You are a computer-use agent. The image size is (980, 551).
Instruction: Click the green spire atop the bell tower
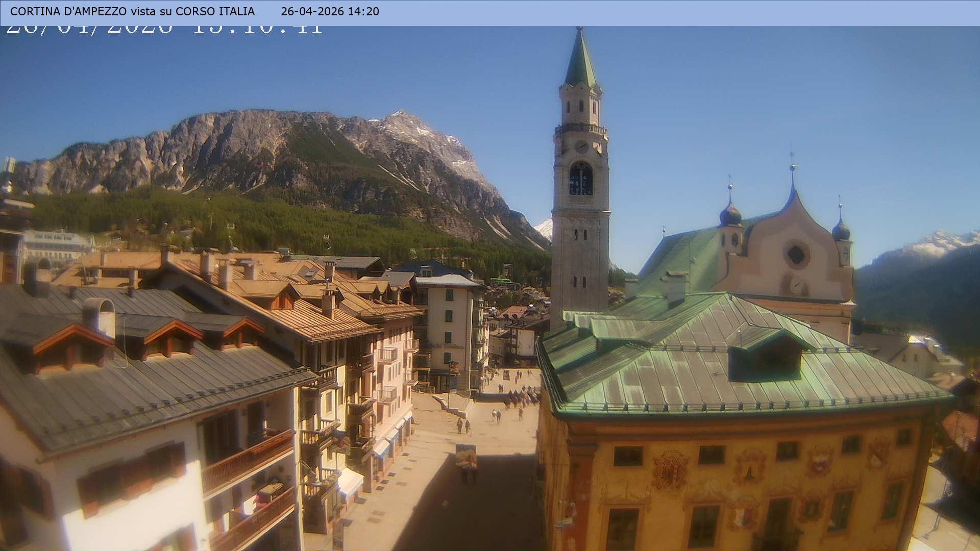580,62
